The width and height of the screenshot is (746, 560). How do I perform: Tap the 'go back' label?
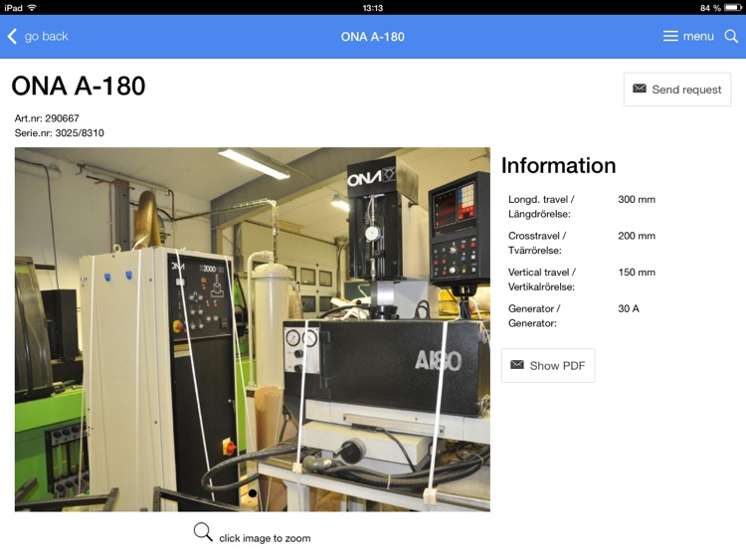pyautogui.click(x=46, y=36)
